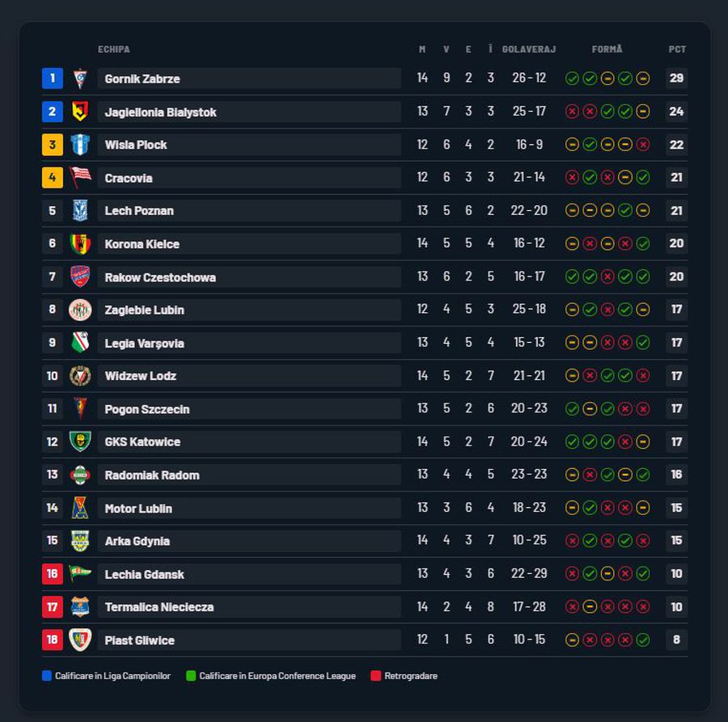Click Jagiellonia Bialystok's first red loss form icon
This screenshot has width=728, height=722.
[x=572, y=112]
